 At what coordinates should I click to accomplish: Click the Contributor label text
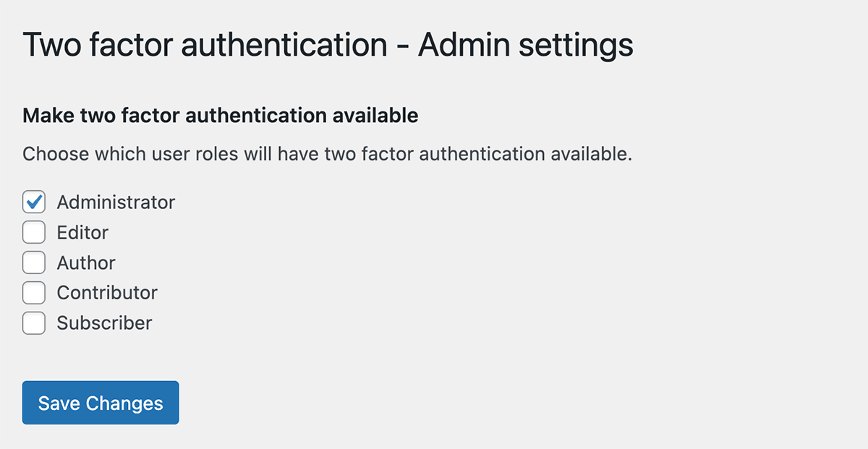click(x=106, y=293)
